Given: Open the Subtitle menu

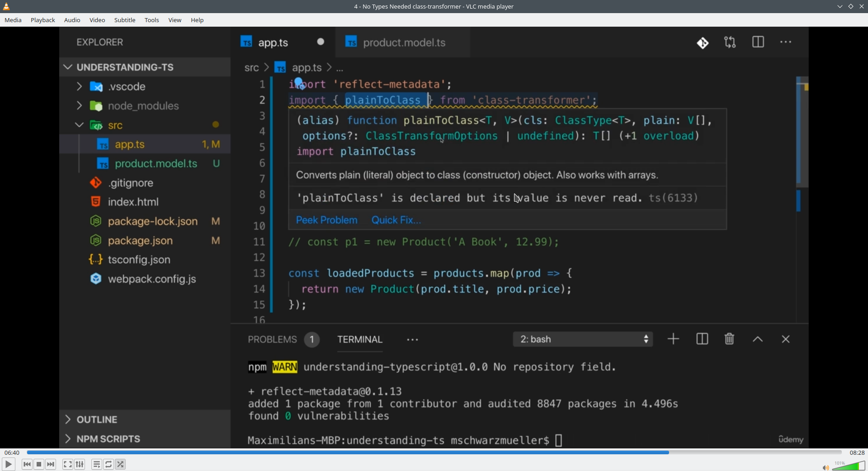Looking at the screenshot, I should pos(125,20).
